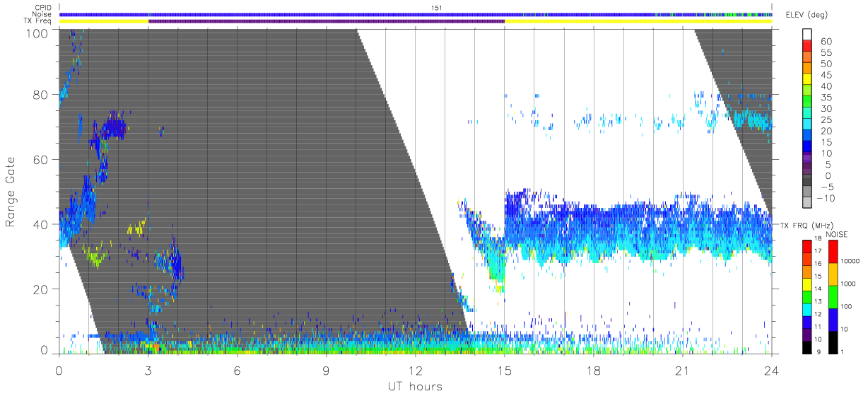The width and height of the screenshot is (868, 401).
Task: Click the '100' label on NOISE scale
Action: tap(846, 306)
